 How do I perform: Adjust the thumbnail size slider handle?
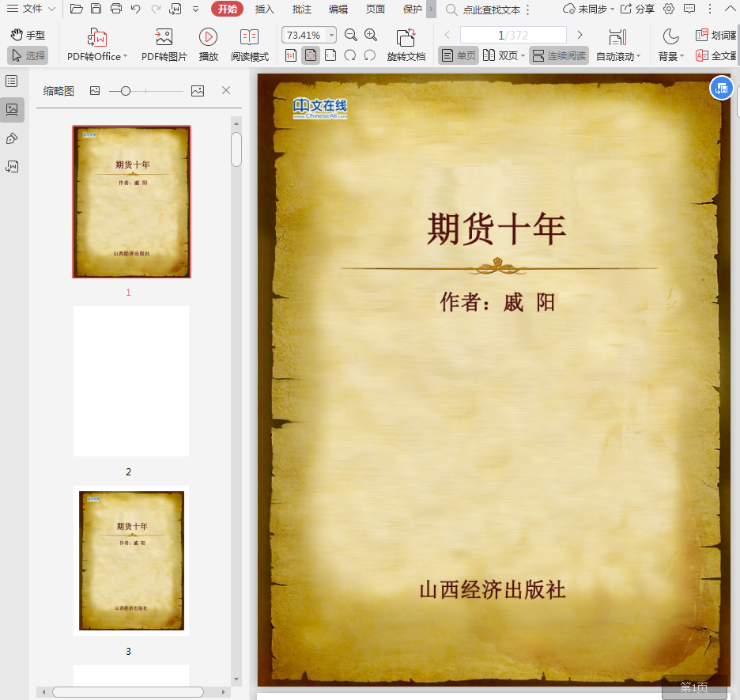126,91
